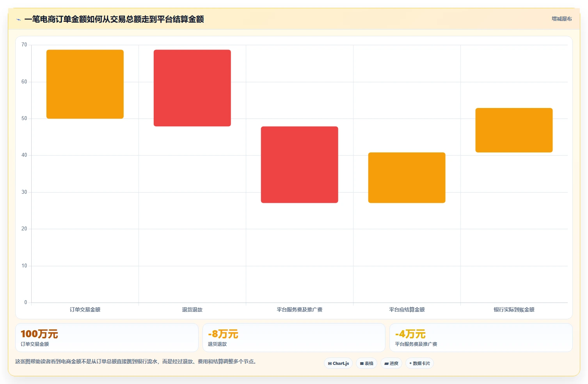Open the -8万元 退货退款 stat card
588x384 pixels.
pyautogui.click(x=294, y=338)
